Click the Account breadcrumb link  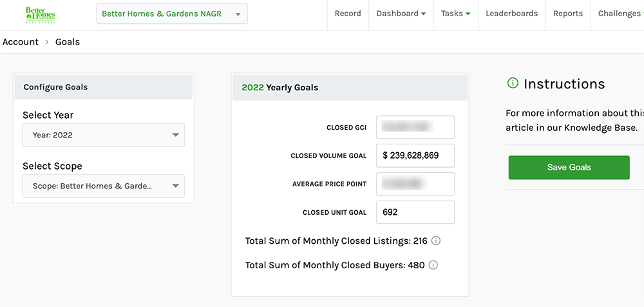pos(21,42)
